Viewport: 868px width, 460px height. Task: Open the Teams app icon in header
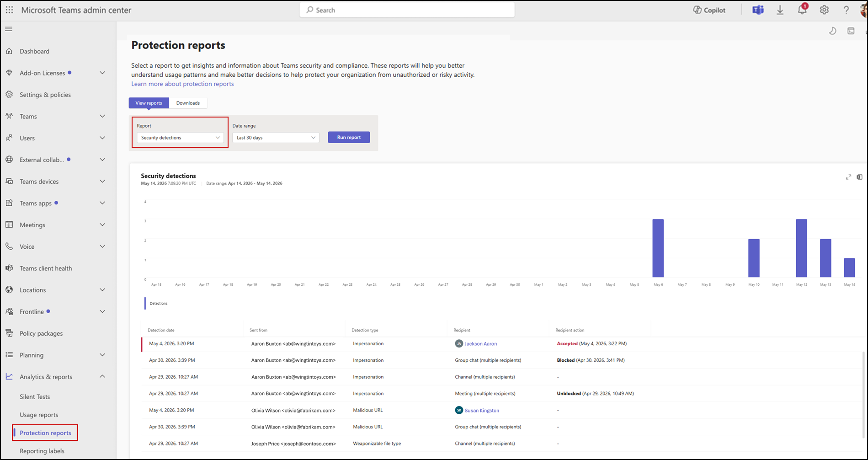(758, 10)
